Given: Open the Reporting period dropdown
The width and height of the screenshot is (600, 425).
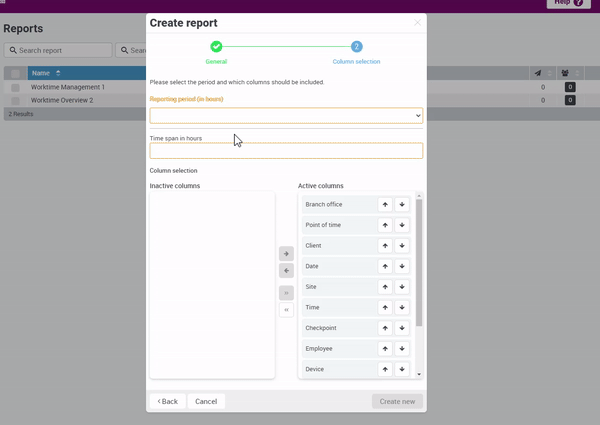Looking at the screenshot, I should point(286,116).
